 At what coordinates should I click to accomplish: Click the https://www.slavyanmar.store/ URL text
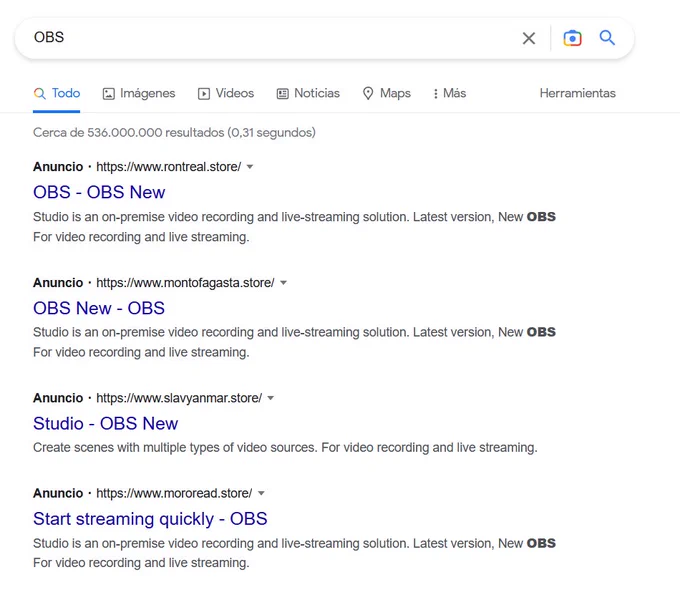click(179, 398)
